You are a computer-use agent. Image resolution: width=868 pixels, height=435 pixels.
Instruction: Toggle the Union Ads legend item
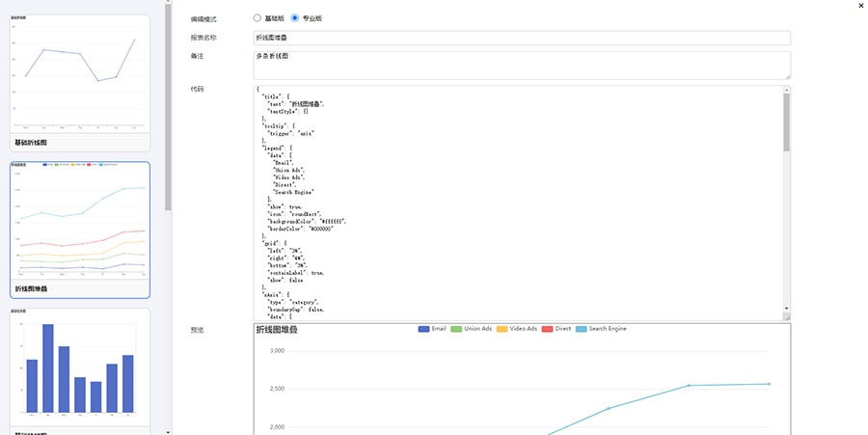coord(471,329)
